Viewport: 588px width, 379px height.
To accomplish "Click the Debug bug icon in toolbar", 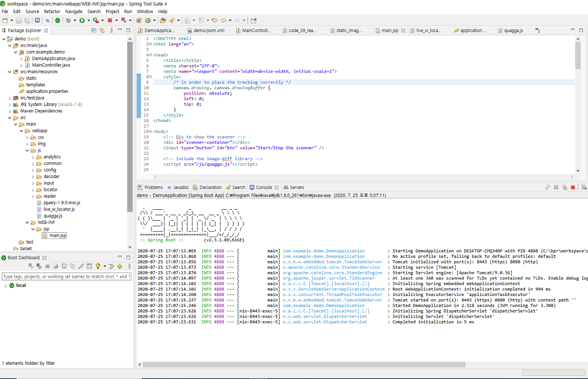I will 68,20.
